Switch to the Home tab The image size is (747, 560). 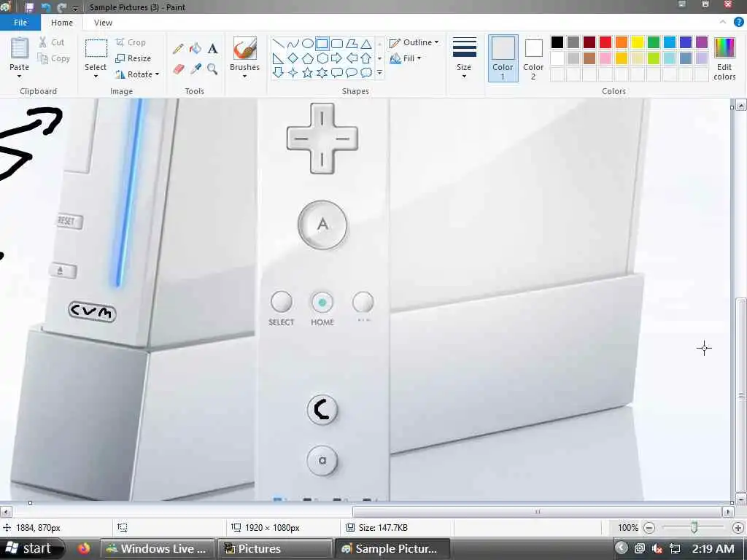(x=62, y=23)
